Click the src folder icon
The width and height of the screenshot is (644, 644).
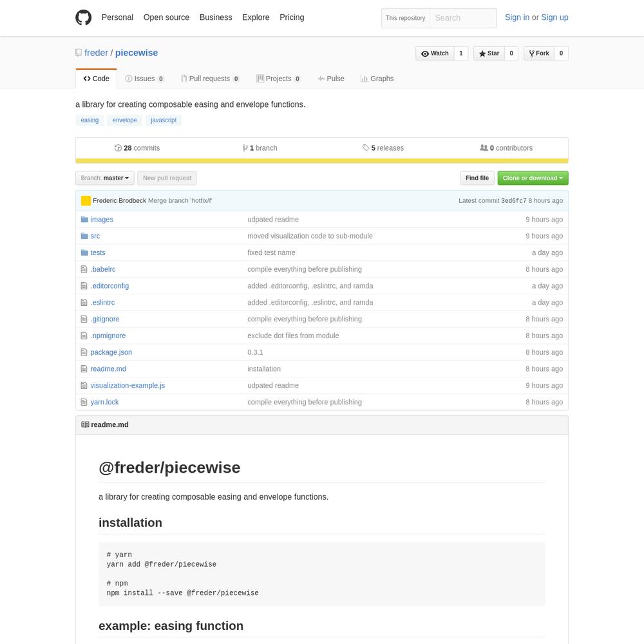[x=84, y=236]
